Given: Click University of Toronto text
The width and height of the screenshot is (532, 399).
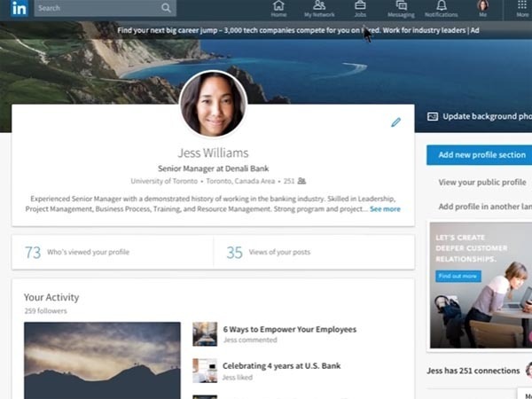Looking at the screenshot, I should (164, 181).
